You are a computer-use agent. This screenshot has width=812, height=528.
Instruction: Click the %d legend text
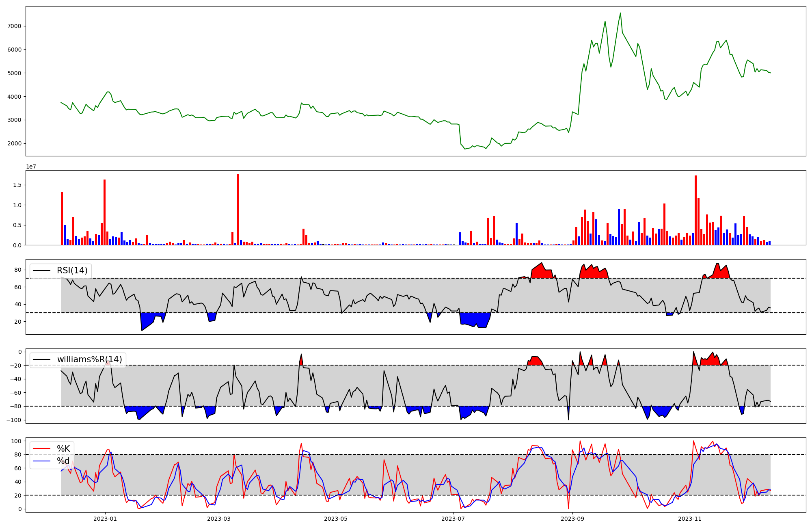click(x=63, y=461)
